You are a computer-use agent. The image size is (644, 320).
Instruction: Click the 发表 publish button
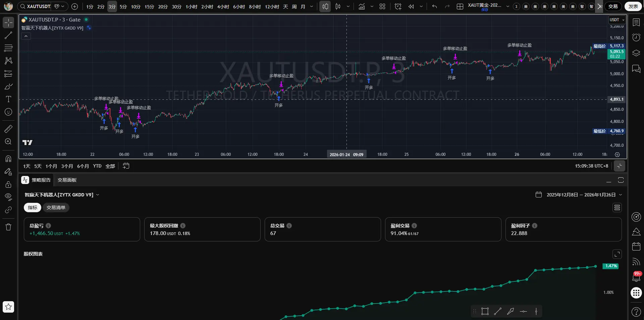tap(633, 6)
